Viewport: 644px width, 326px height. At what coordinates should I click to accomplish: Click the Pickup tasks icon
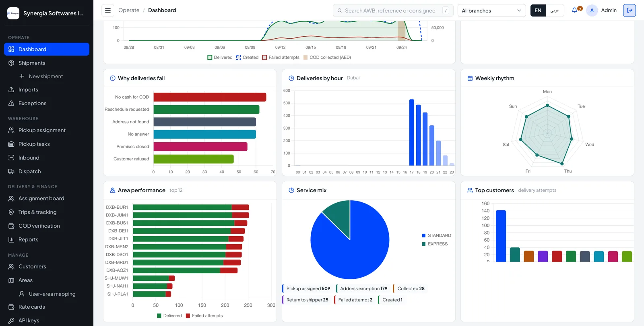tap(11, 144)
